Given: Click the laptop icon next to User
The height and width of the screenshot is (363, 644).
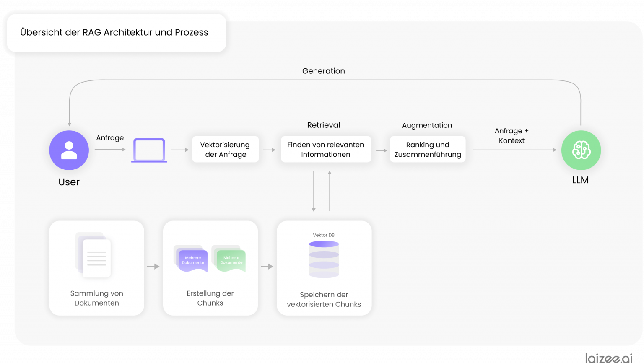Looking at the screenshot, I should tap(149, 150).
